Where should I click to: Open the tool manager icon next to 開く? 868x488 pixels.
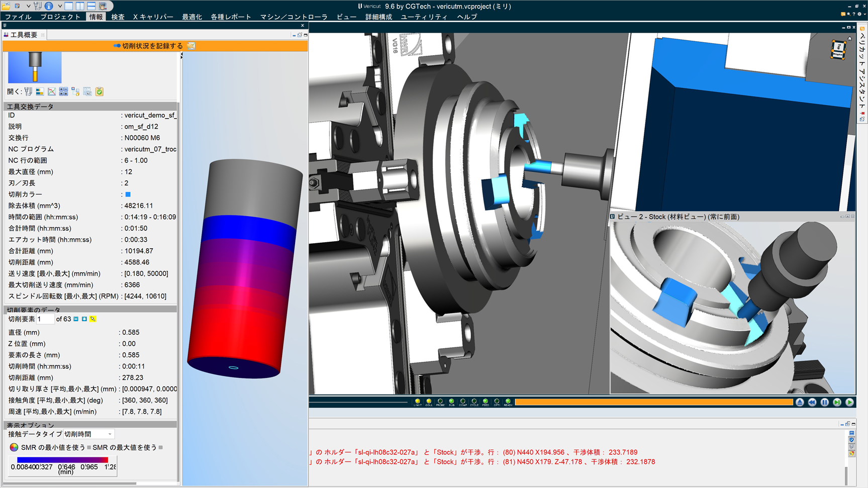click(x=28, y=91)
